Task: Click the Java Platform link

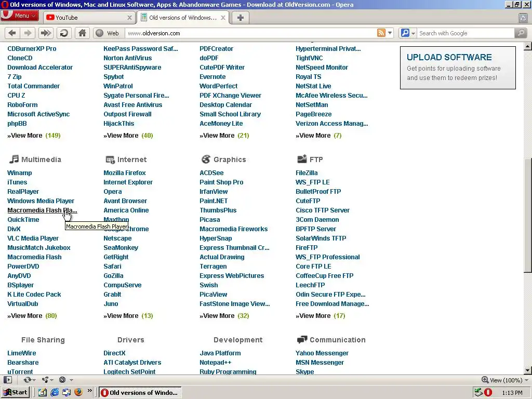Action: click(220, 353)
